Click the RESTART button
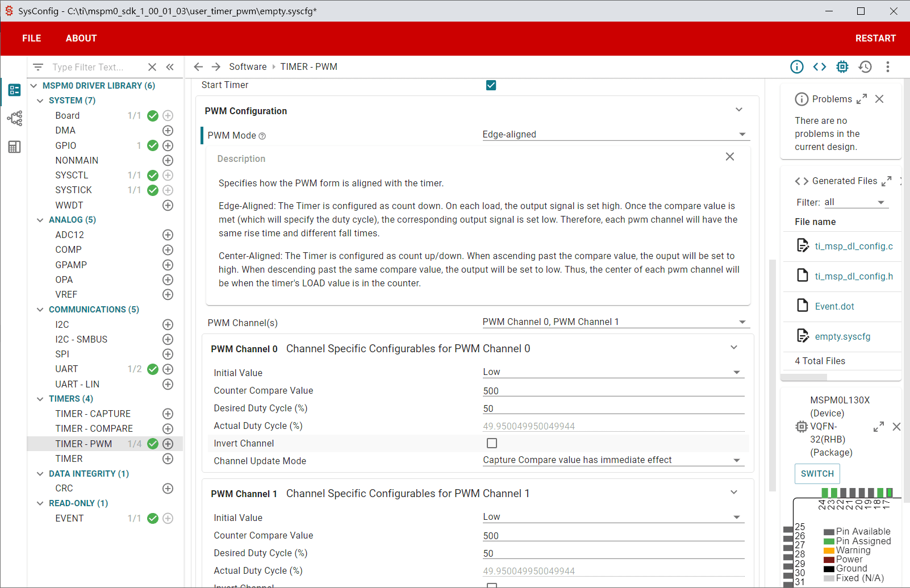Screen dimensions: 910x588 tap(875, 39)
